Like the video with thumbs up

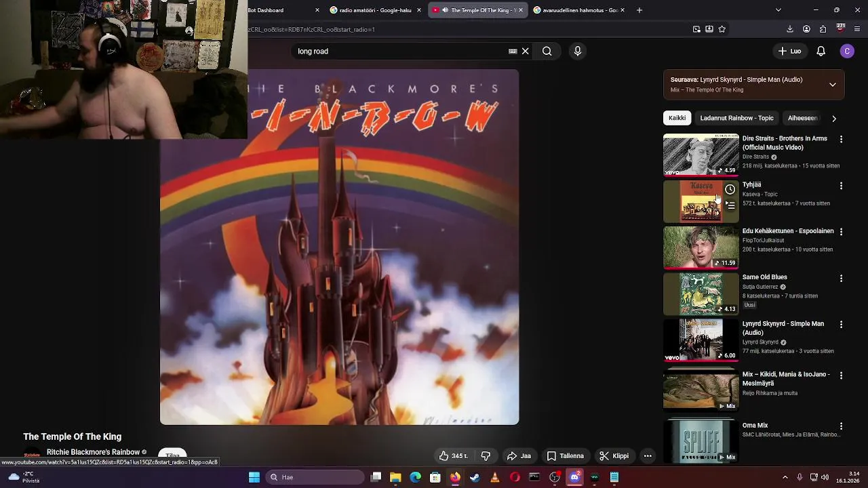click(x=453, y=456)
